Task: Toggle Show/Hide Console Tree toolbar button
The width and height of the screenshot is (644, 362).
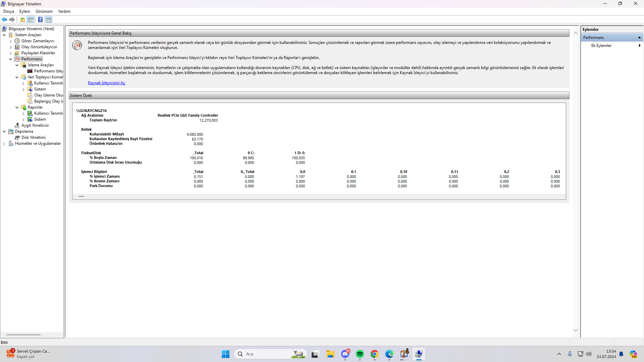Action: [31, 19]
